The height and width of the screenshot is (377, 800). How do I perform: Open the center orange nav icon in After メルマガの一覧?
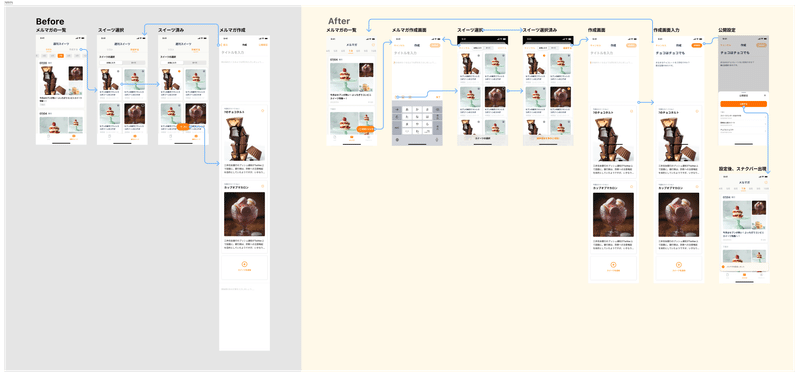352,137
